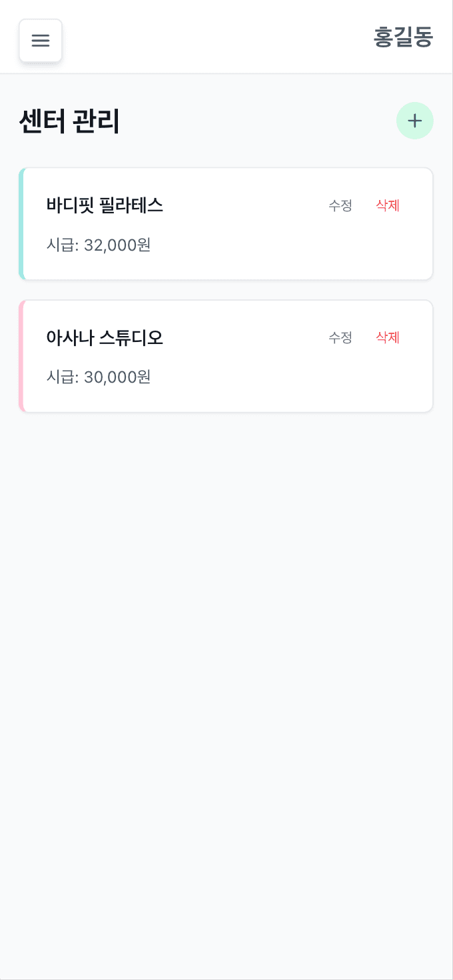
Task: Tap the 시급: 30,000원 label on the lower card
Action: [99, 377]
